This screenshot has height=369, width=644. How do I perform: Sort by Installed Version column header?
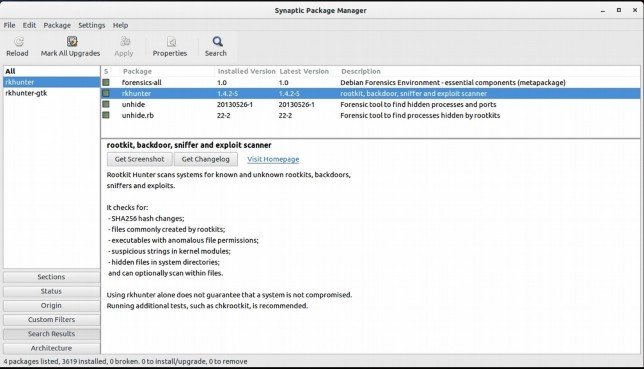pos(246,71)
